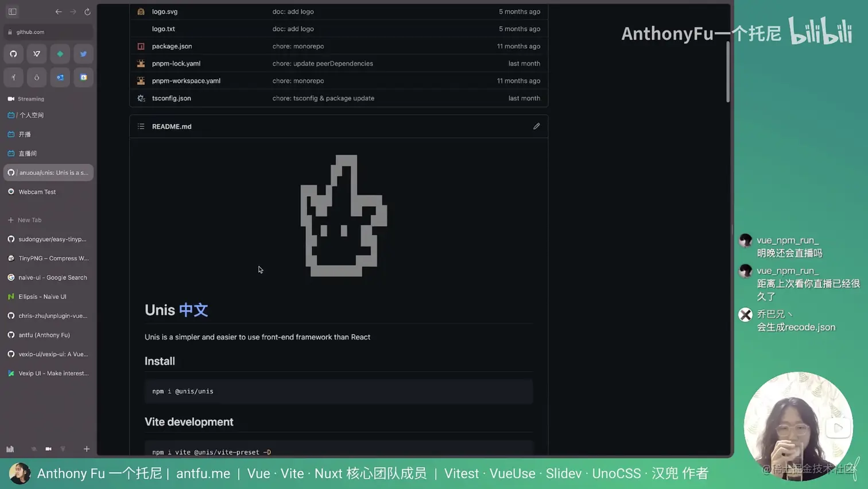Image resolution: width=868 pixels, height=489 pixels.
Task: Open the package.json file
Action: click(172, 46)
